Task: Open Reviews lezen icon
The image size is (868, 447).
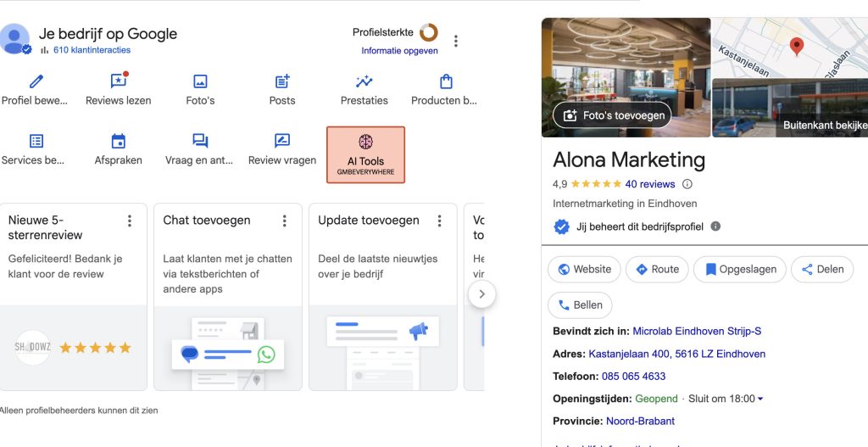Action: click(x=119, y=81)
